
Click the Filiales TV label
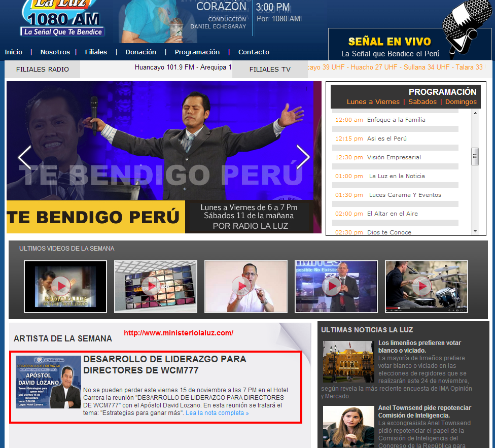pos(270,69)
